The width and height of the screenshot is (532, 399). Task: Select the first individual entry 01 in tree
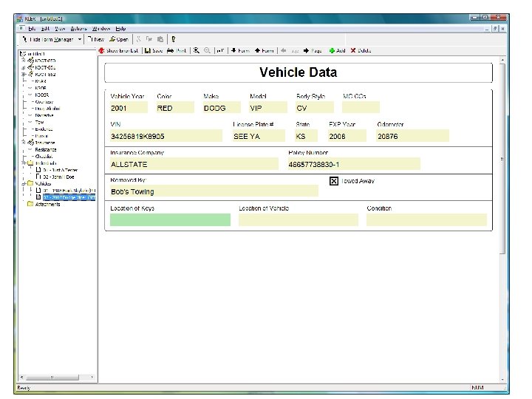pyautogui.click(x=60, y=170)
